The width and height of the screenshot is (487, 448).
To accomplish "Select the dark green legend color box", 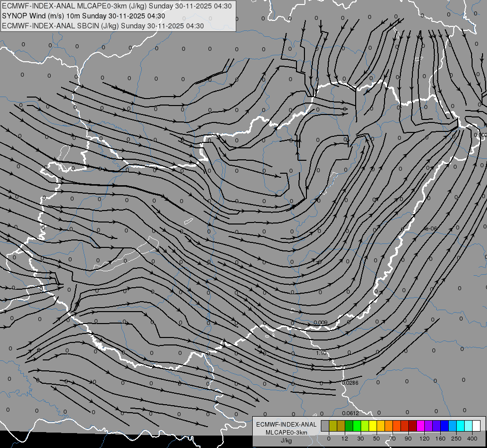I will [x=349, y=426].
